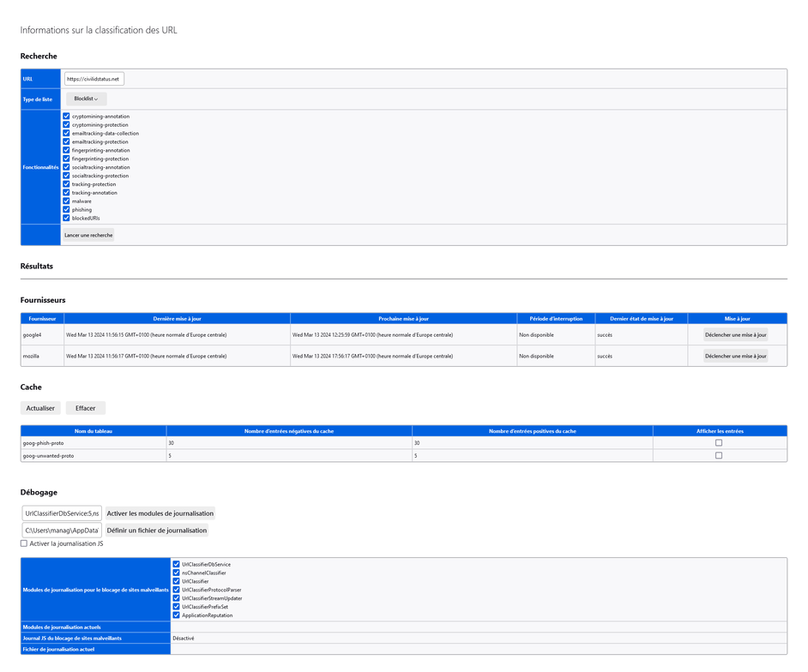
Task: Toggle nsChannelClassifier log module
Action: 176,573
